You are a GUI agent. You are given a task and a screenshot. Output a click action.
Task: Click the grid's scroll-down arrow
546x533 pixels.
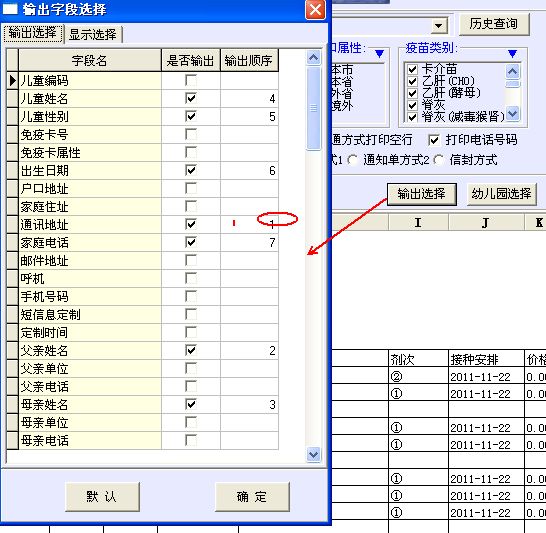click(x=313, y=454)
